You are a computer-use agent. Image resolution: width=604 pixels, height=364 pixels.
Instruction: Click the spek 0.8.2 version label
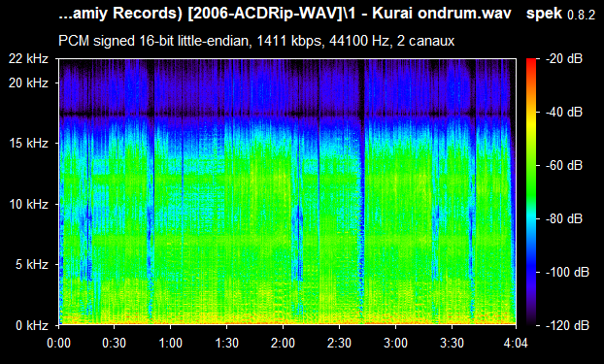click(x=561, y=14)
